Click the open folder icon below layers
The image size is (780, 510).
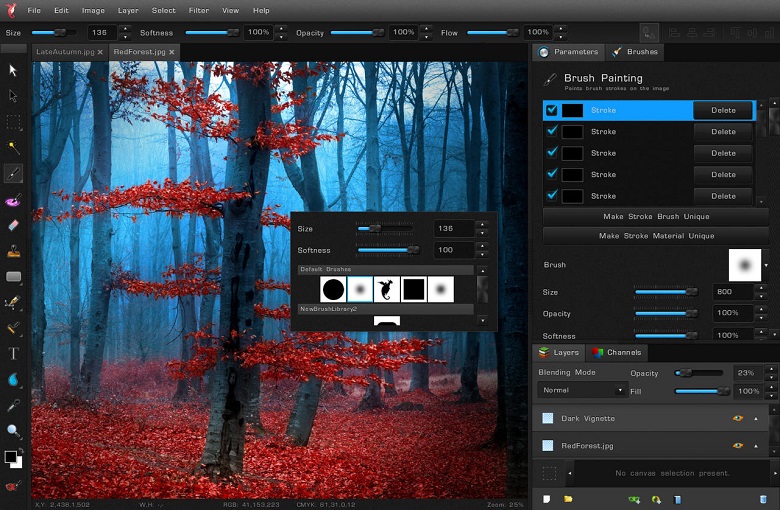(x=568, y=498)
